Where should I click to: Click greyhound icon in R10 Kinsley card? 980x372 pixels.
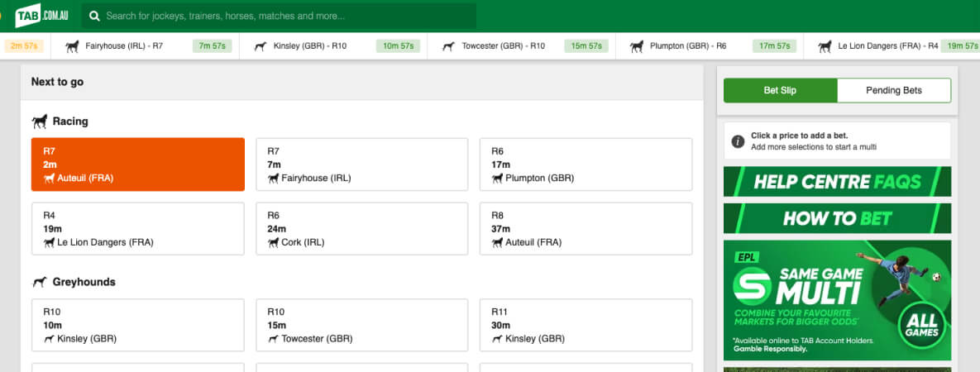[x=49, y=339]
